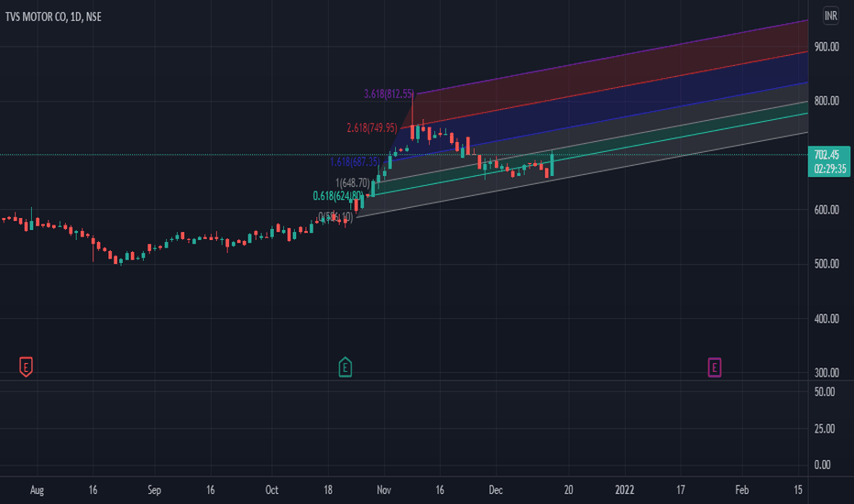Image resolution: width=854 pixels, height=504 pixels.
Task: Click the tall green latest candle
Action: point(553,164)
